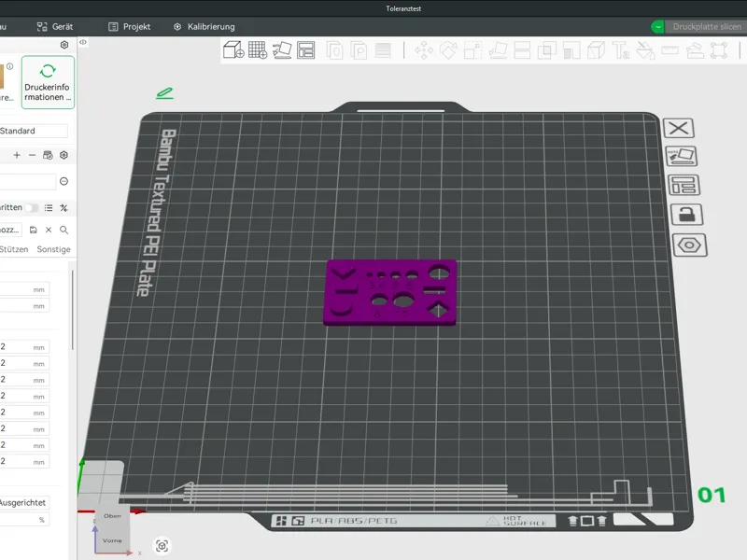Click the split-to-objects icon
Viewport: 747px width, 560px height.
[335, 50]
